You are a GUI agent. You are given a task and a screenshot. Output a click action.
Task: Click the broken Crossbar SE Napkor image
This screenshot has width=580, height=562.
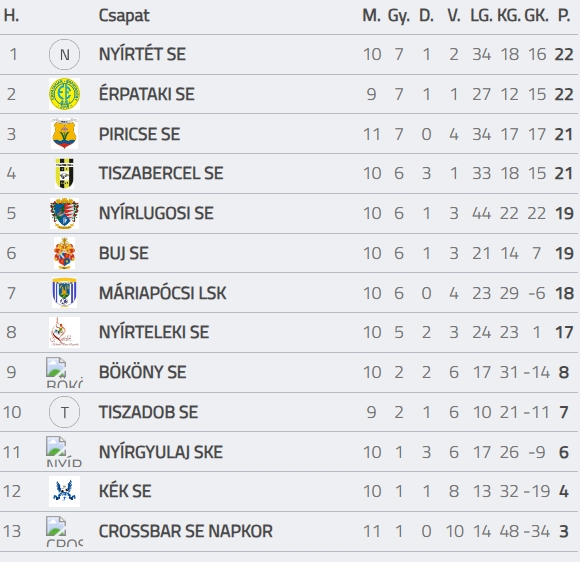pyautogui.click(x=64, y=531)
